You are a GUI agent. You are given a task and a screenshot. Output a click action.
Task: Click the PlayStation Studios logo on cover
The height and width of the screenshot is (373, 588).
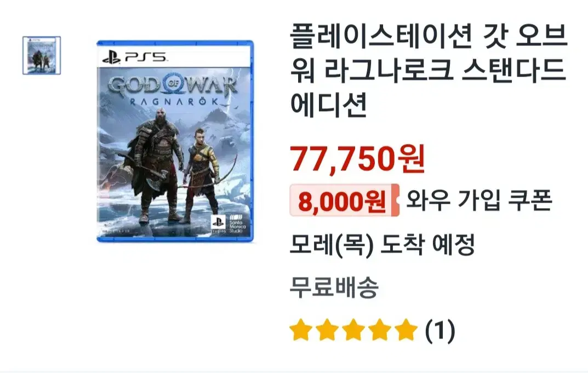pos(218,224)
